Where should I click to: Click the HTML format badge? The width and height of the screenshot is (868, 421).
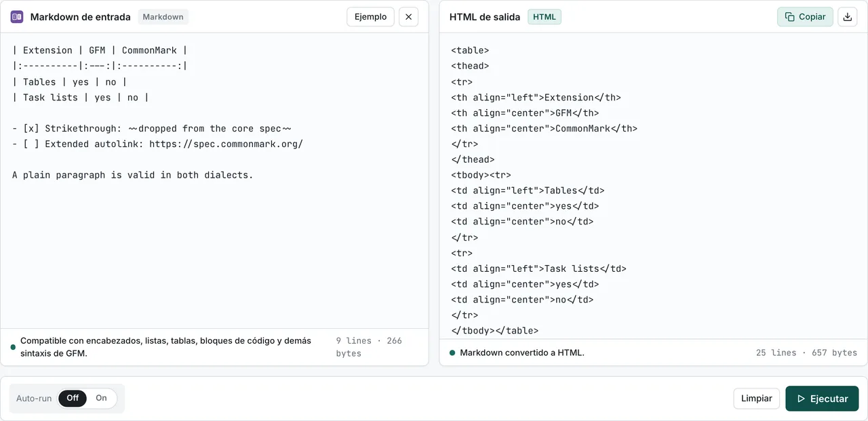pos(544,17)
